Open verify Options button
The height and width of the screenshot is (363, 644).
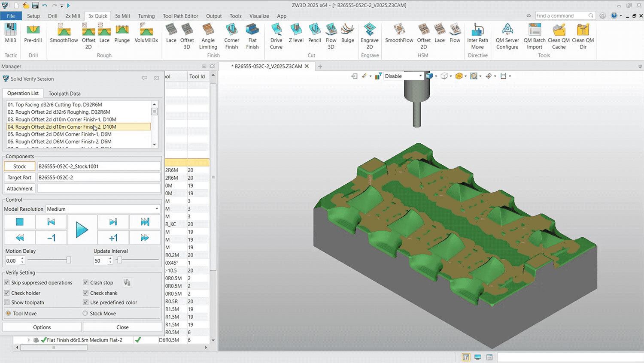pos(42,327)
